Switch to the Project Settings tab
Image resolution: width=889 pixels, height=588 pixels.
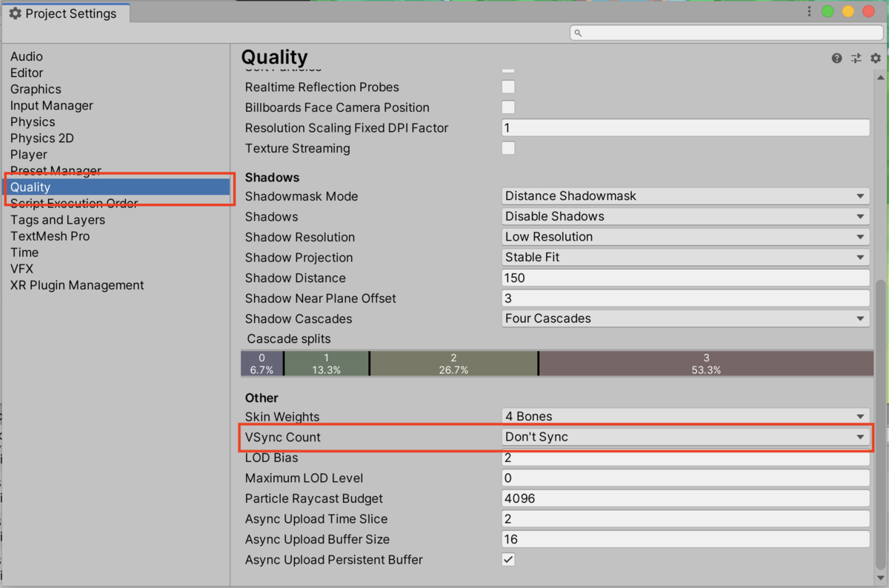click(67, 13)
